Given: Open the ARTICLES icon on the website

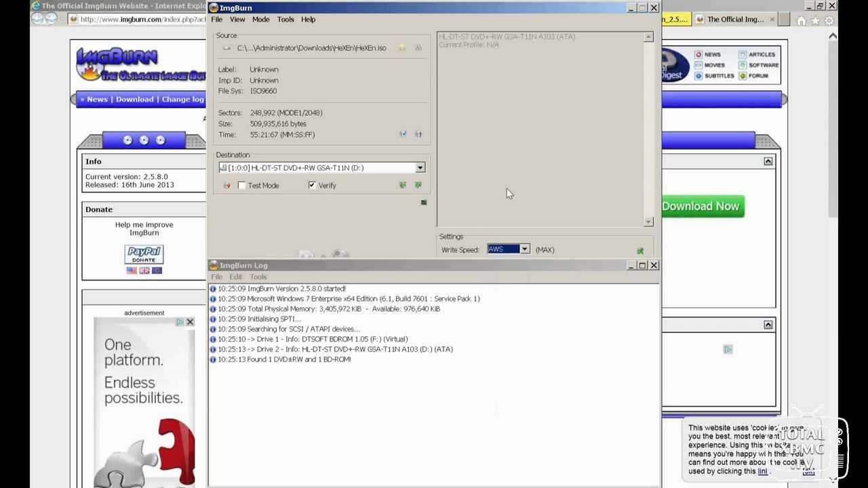Looking at the screenshot, I should pos(743,54).
